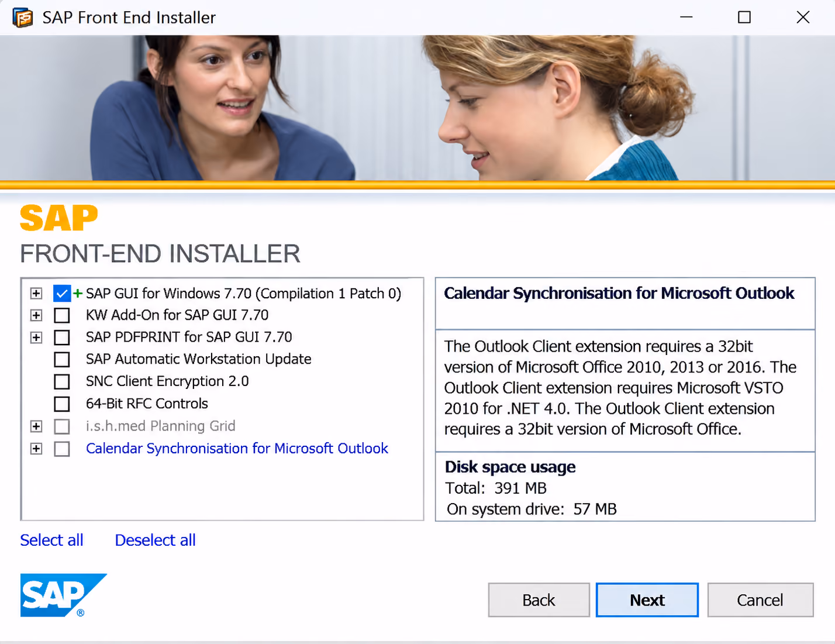Viewport: 835px width, 644px height.
Task: Select 64-Bit RFC Controls label
Action: (147, 404)
